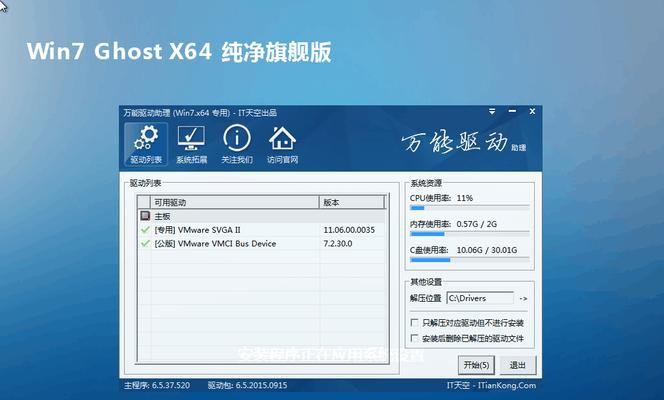
Task: Click the 主程序: 6.5.37.520 version text
Action: tap(157, 385)
